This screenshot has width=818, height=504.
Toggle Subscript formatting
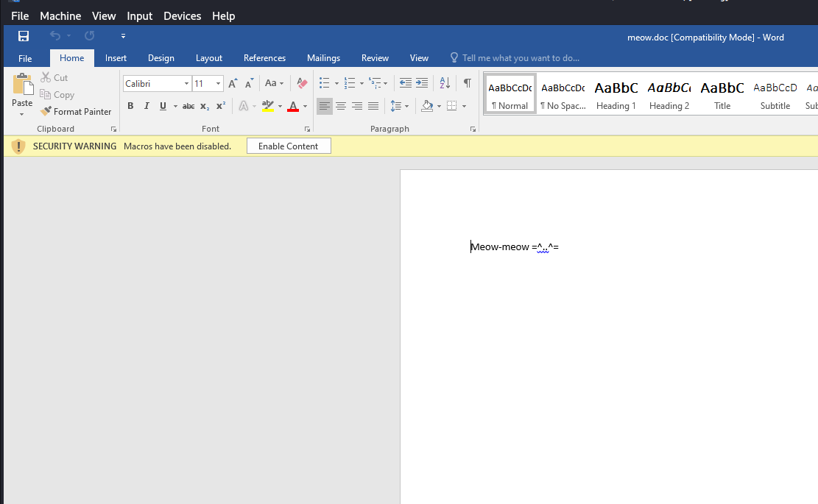205,107
